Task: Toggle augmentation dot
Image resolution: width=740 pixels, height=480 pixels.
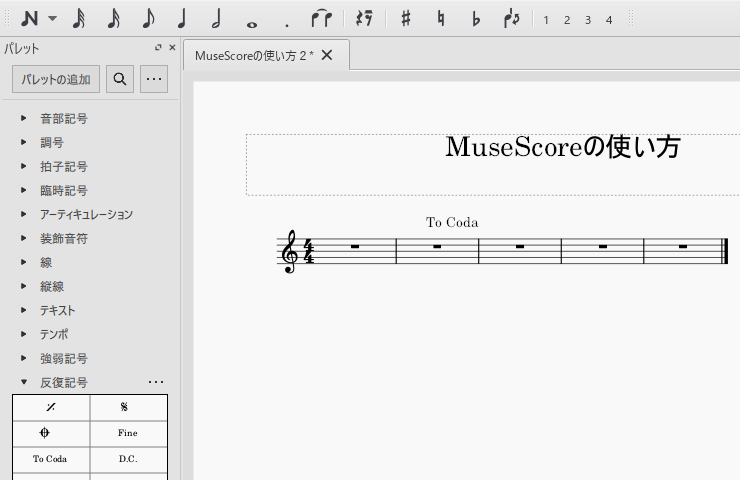Action: click(x=286, y=25)
